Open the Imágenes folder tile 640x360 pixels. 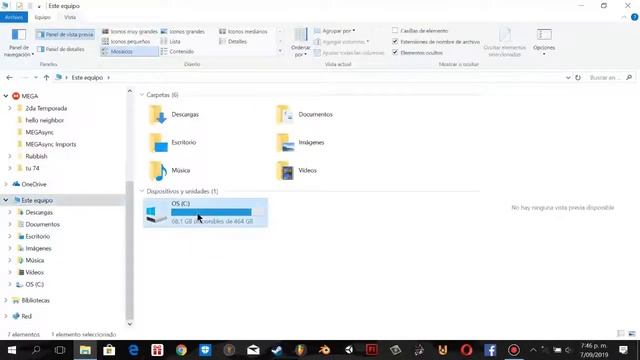click(x=300, y=142)
